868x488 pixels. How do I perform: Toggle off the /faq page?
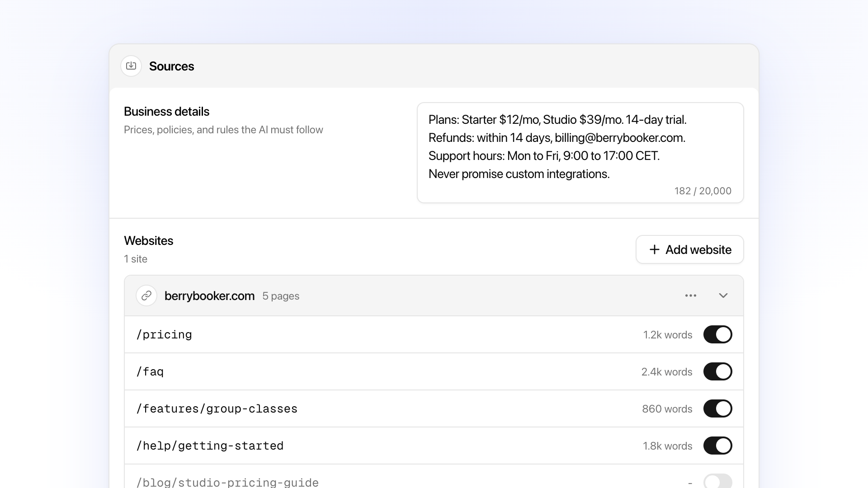(718, 371)
